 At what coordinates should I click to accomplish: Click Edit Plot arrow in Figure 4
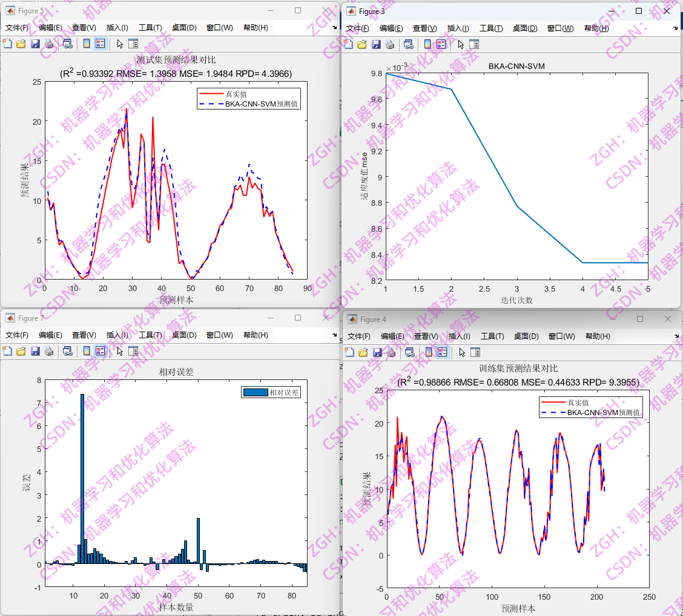coord(462,352)
